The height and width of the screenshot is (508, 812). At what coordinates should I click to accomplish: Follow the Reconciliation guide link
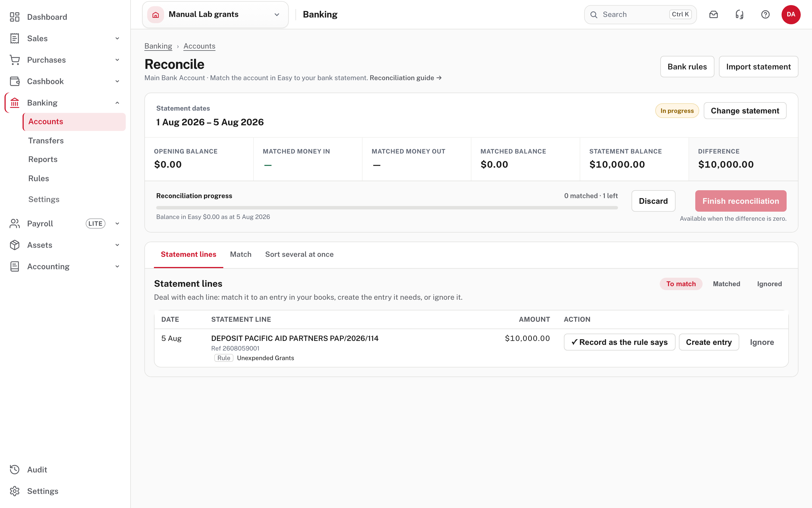(406, 78)
